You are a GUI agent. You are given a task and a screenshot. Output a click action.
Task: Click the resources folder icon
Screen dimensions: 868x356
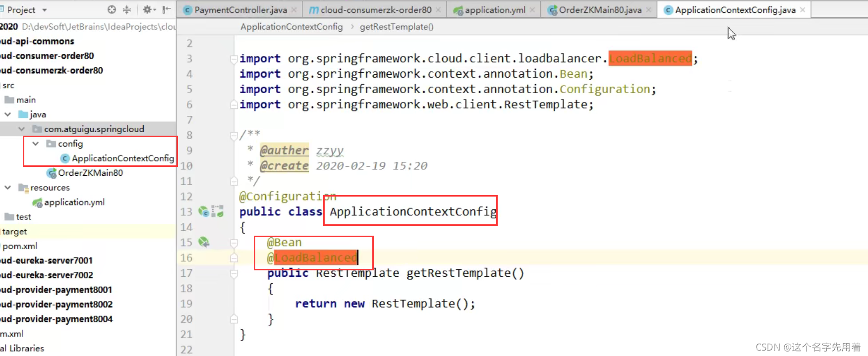[23, 188]
